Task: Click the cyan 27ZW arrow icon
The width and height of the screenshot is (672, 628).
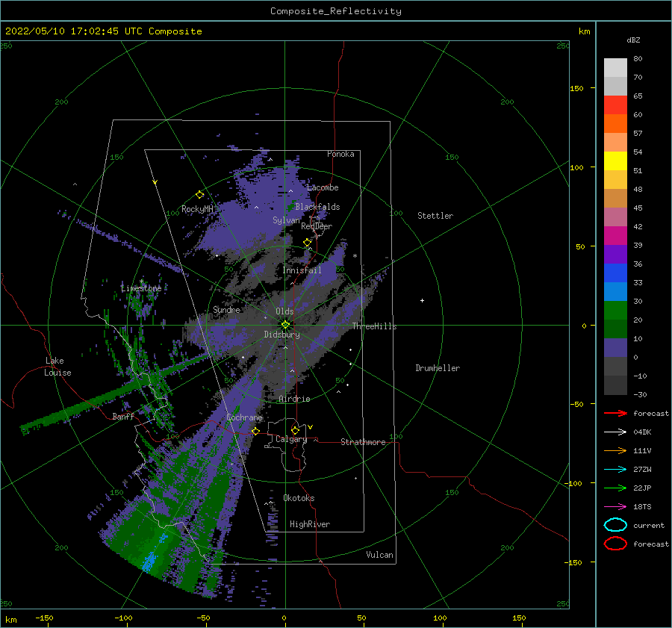Action: 615,470
